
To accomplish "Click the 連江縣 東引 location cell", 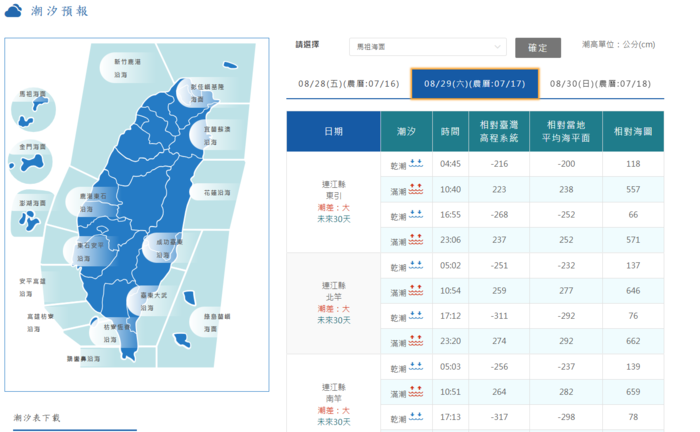I will (x=333, y=202).
